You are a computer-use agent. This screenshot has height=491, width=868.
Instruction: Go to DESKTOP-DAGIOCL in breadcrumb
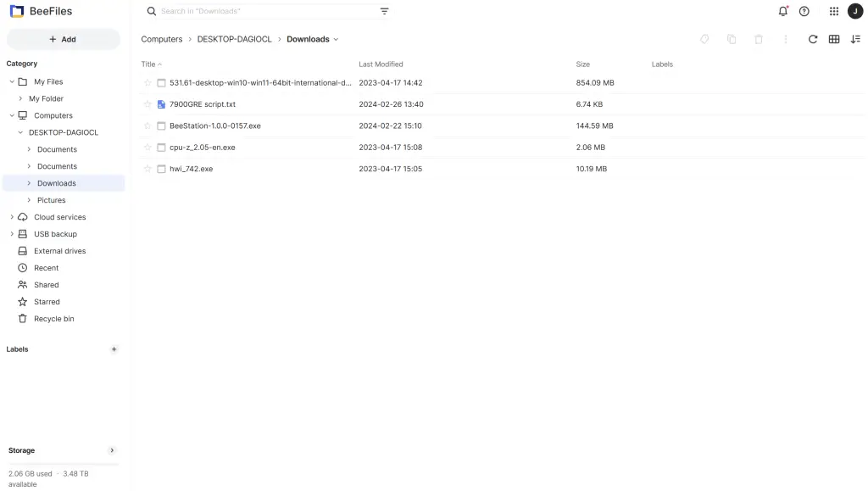click(x=234, y=39)
